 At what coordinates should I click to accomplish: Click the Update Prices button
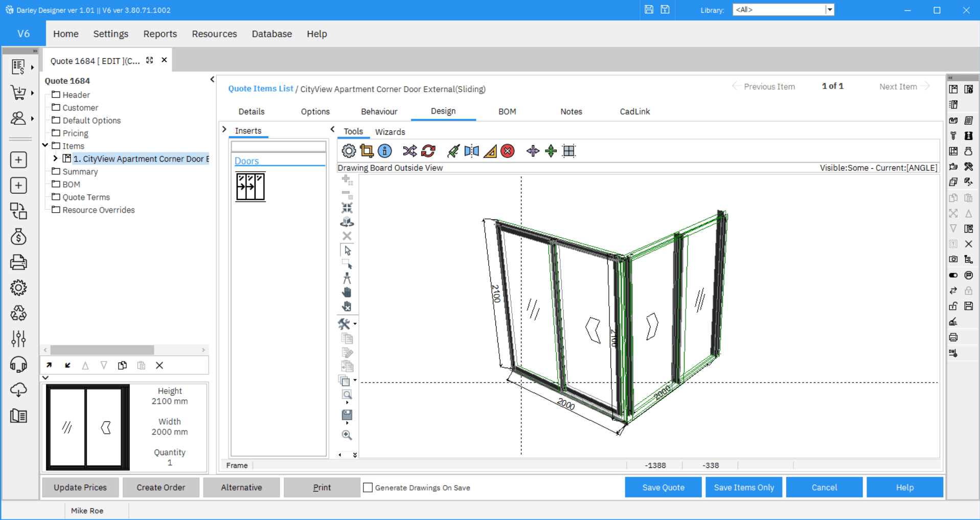click(80, 487)
